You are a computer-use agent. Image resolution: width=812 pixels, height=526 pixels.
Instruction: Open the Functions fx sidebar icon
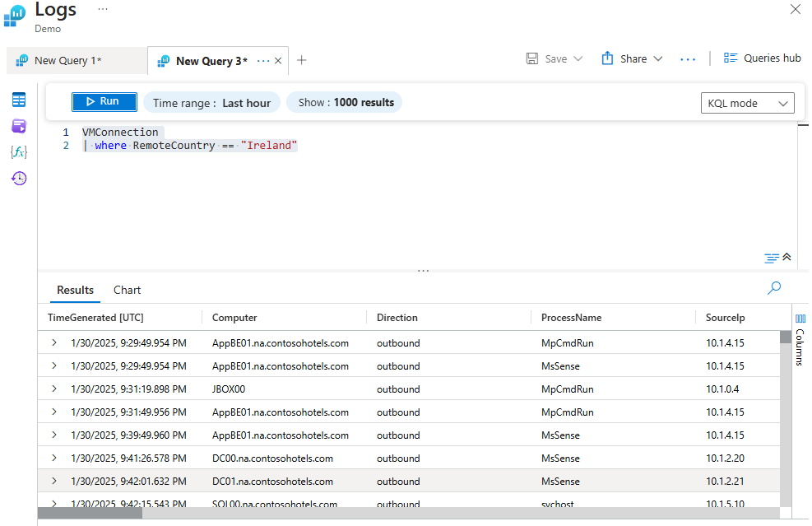click(x=19, y=151)
